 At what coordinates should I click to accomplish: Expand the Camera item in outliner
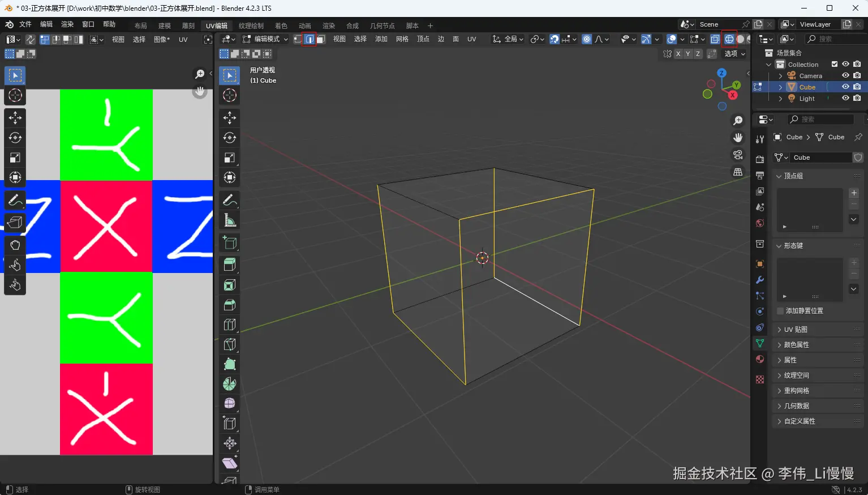[x=781, y=76]
